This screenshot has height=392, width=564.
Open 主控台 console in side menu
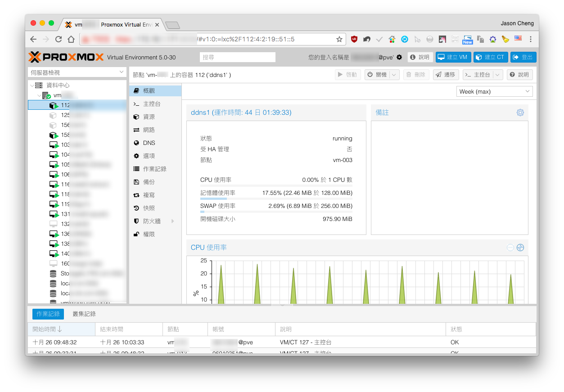click(155, 104)
